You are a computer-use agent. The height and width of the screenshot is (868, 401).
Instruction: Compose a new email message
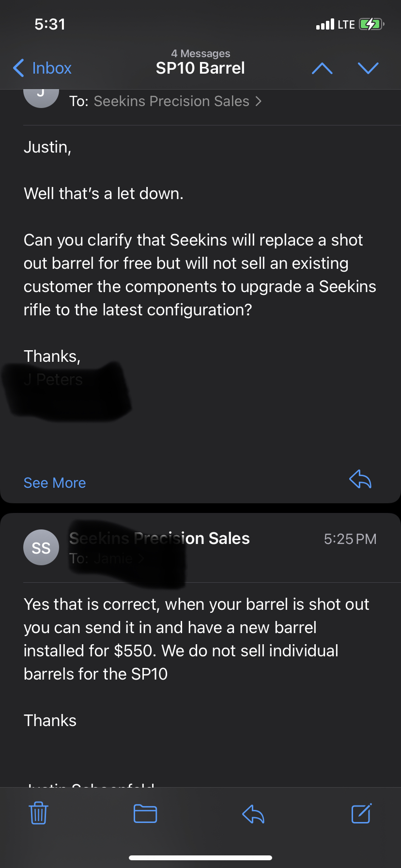coord(361,813)
